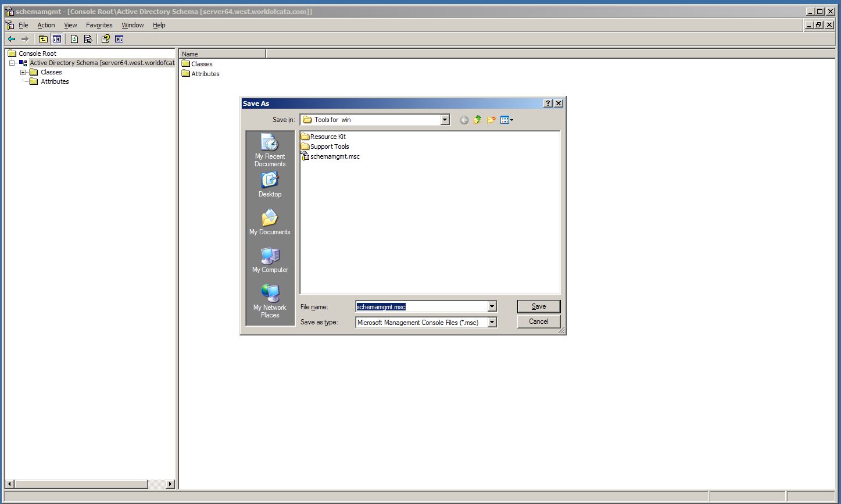The width and height of the screenshot is (841, 504).
Task: Close the Save As dialog with X
Action: point(559,103)
